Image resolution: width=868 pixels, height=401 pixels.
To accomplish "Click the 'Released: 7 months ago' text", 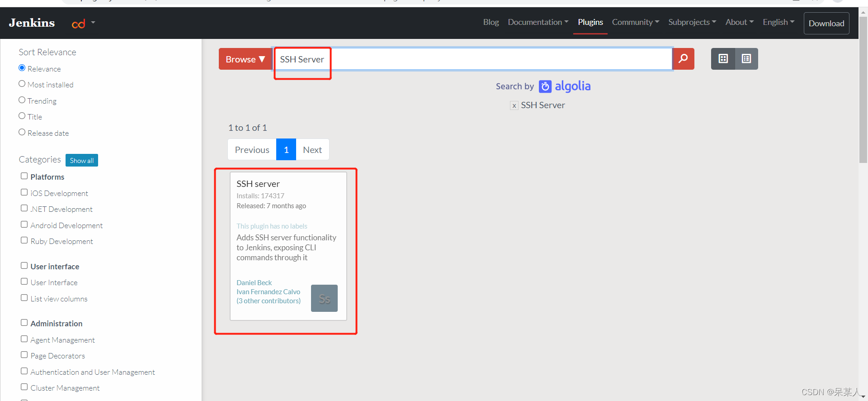I will (271, 206).
